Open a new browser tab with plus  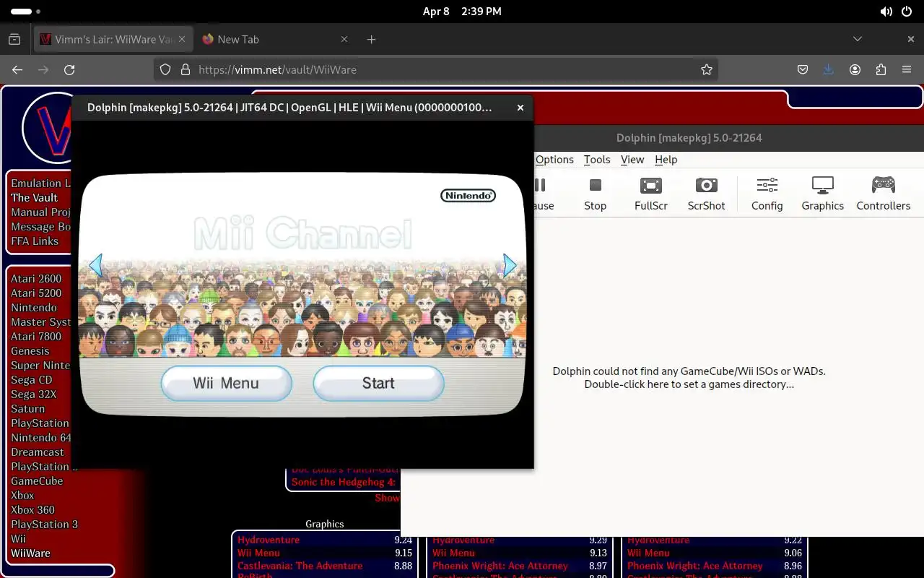[371, 39]
